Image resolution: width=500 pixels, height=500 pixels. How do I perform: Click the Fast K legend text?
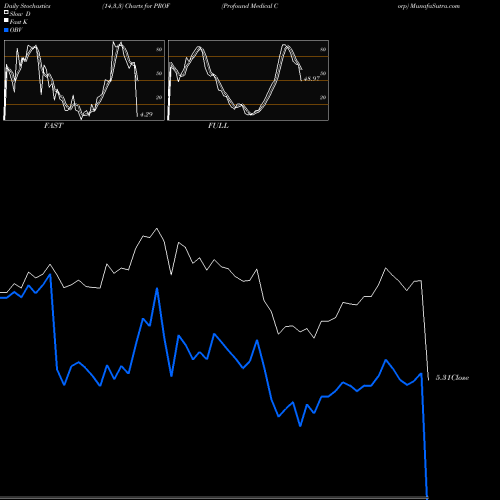[19, 22]
